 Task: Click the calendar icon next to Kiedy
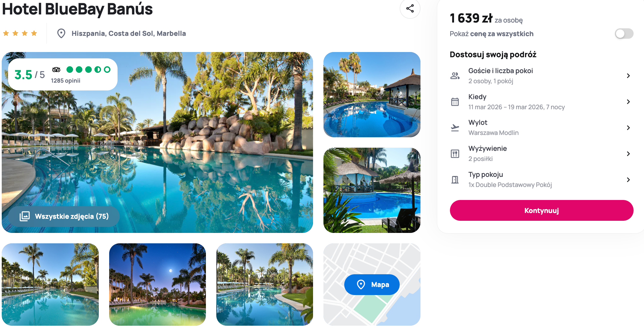(x=455, y=102)
